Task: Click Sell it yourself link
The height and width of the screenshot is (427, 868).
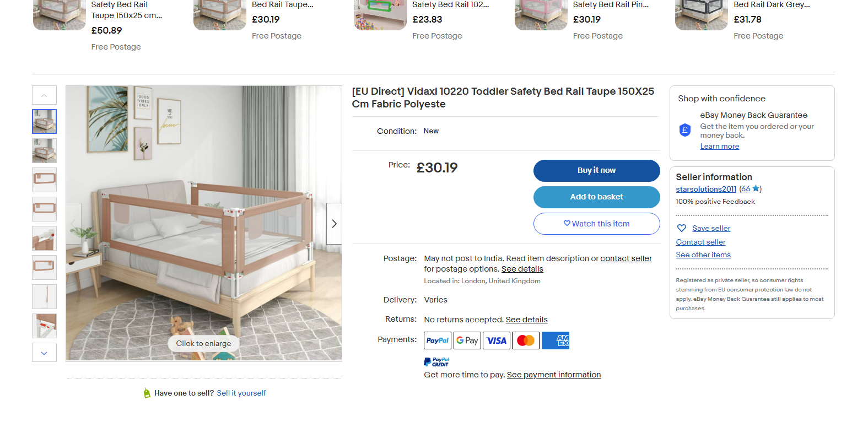Action: click(241, 393)
